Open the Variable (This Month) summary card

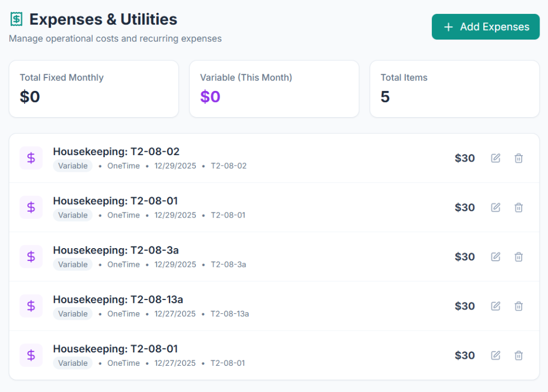click(274, 89)
